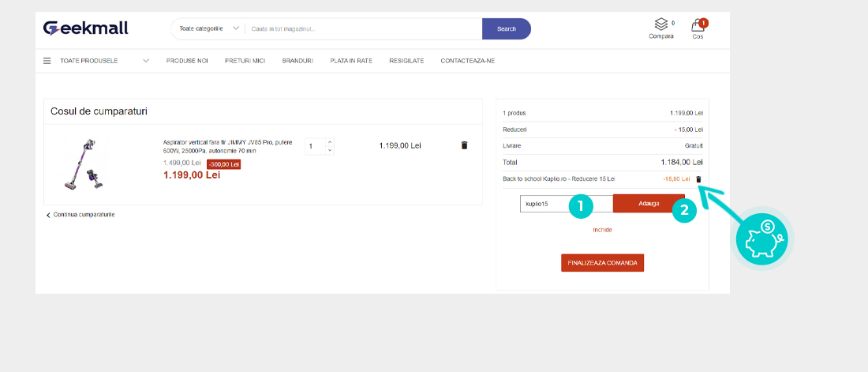The width and height of the screenshot is (868, 372).
Task: Focus the coupon code input field
Action: [x=544, y=204]
